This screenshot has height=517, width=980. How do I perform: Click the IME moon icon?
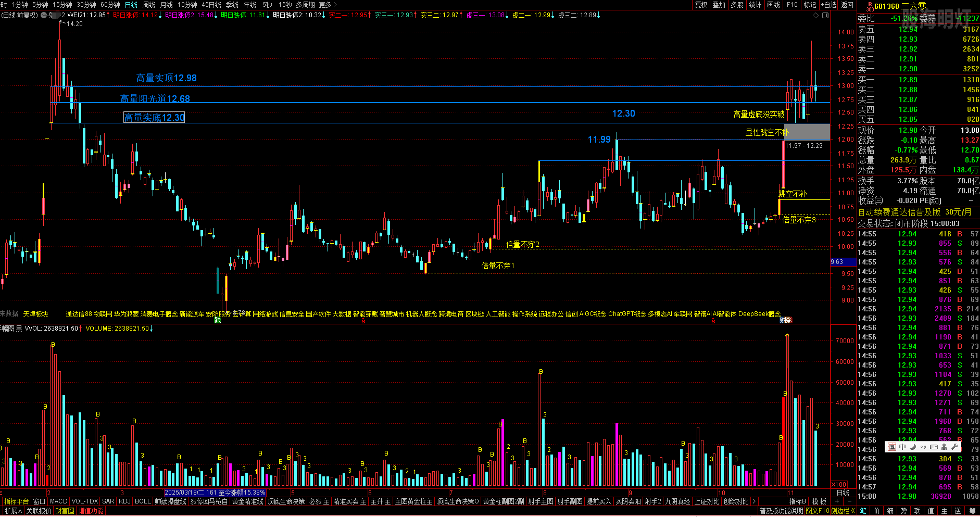point(913,447)
